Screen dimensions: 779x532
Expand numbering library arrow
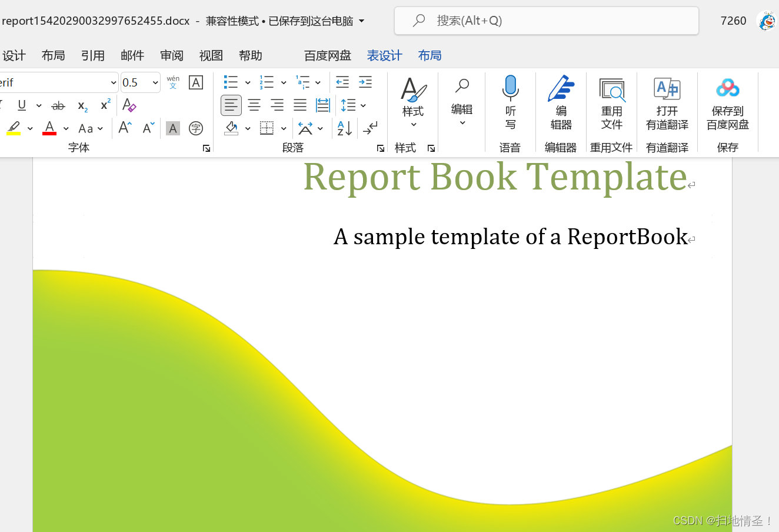point(284,82)
